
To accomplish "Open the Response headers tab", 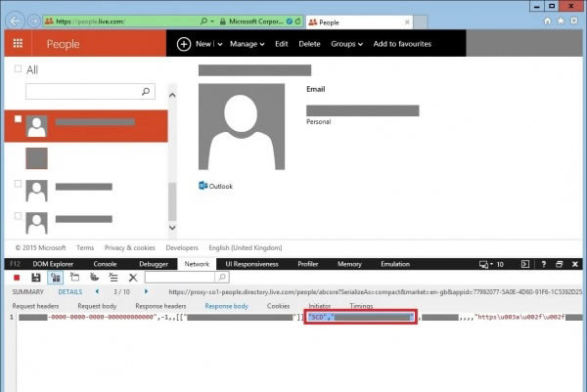I will pos(162,306).
